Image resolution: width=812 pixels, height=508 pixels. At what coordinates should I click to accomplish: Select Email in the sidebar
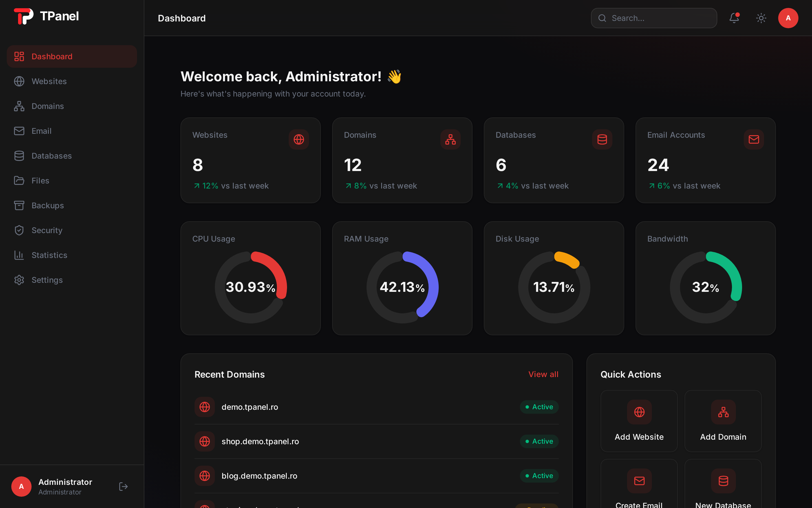click(72, 131)
